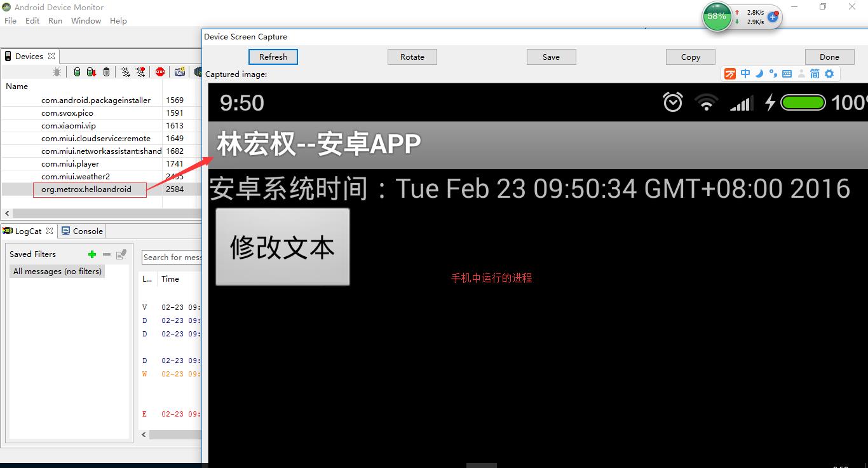Click the Cause GC trash can icon
Viewport: 868px width, 468px height.
click(x=106, y=72)
